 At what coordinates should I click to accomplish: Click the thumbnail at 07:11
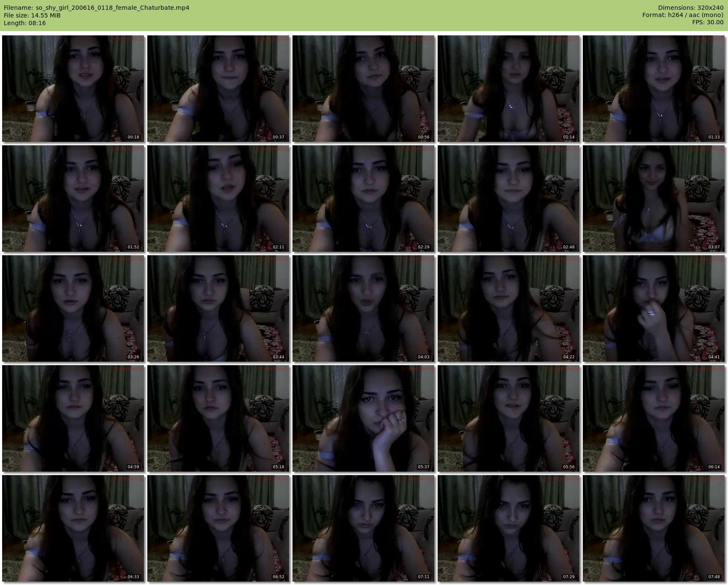click(x=364, y=528)
